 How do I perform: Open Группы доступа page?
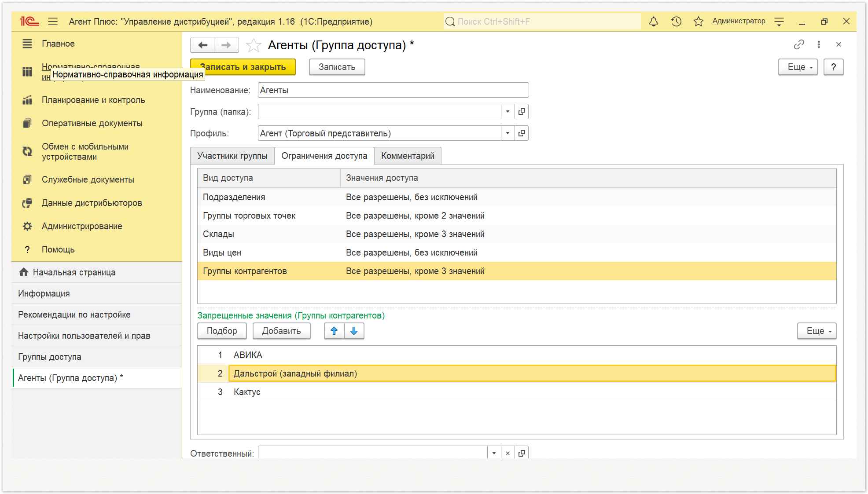[x=97, y=357]
